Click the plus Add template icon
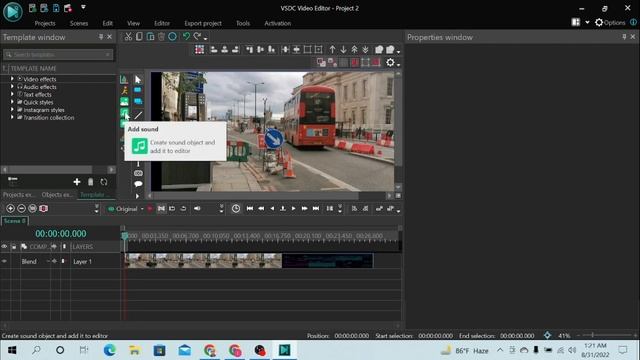640x360 pixels. tap(77, 182)
